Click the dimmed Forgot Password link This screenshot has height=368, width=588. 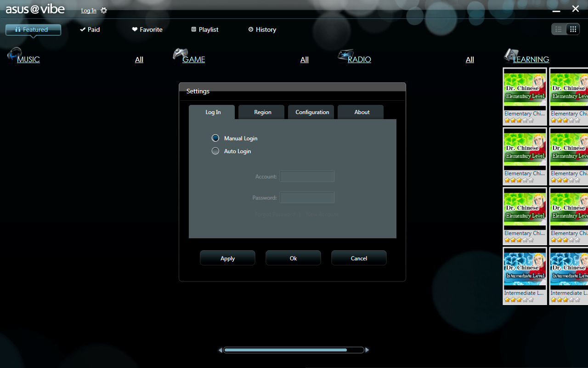point(275,214)
